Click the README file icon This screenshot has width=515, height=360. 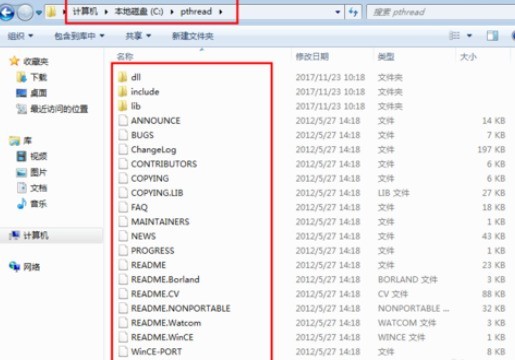[x=123, y=265]
